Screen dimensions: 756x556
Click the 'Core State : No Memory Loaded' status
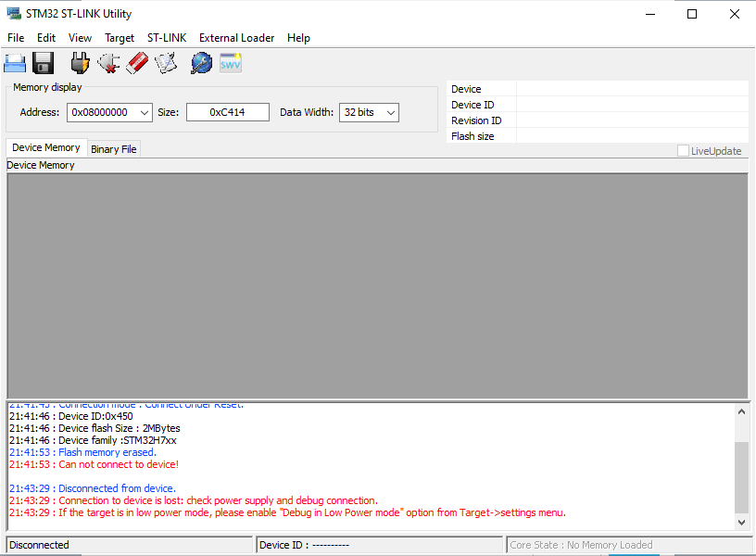tap(629, 545)
